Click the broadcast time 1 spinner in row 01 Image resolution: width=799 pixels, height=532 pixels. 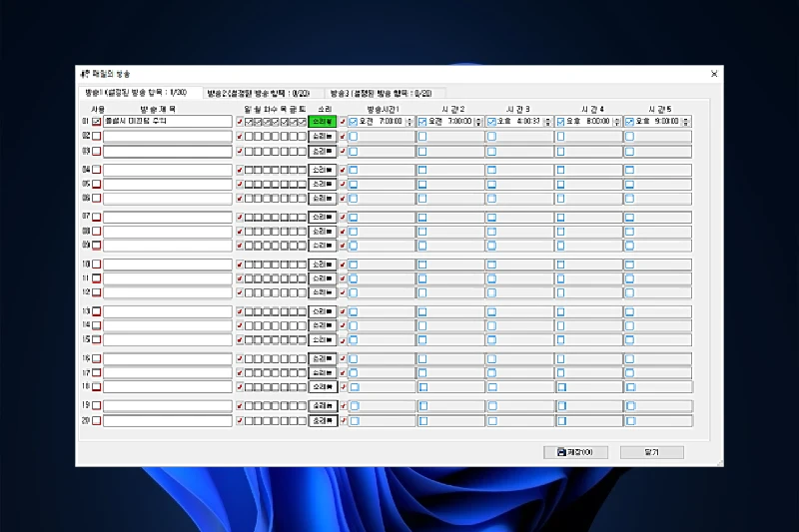pyautogui.click(x=410, y=121)
